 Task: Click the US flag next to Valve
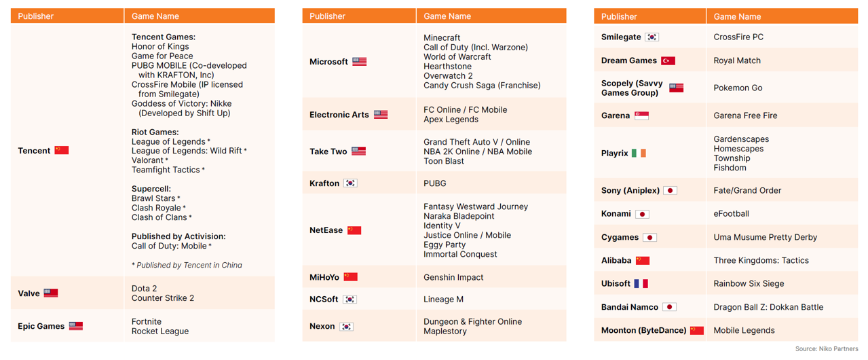coord(51,293)
